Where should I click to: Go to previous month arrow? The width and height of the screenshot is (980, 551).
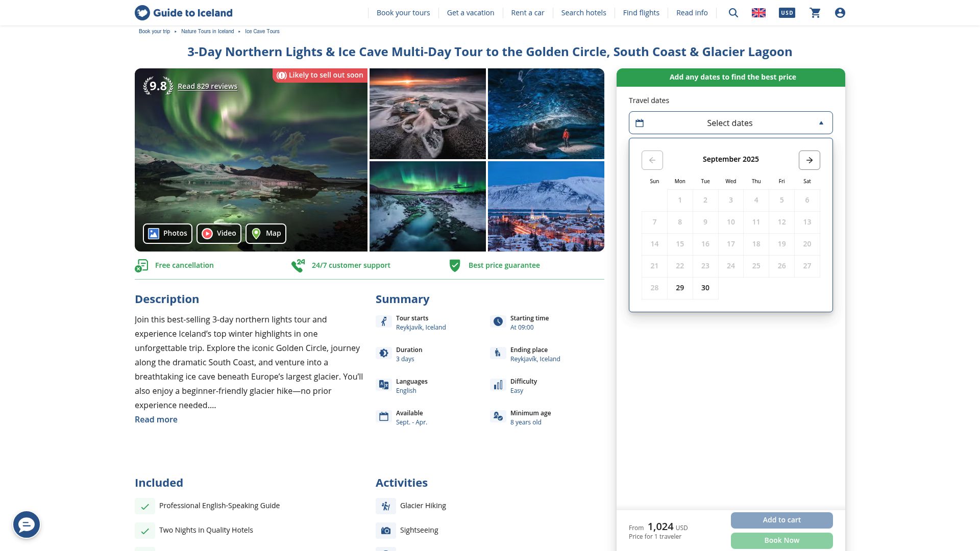coord(652,160)
